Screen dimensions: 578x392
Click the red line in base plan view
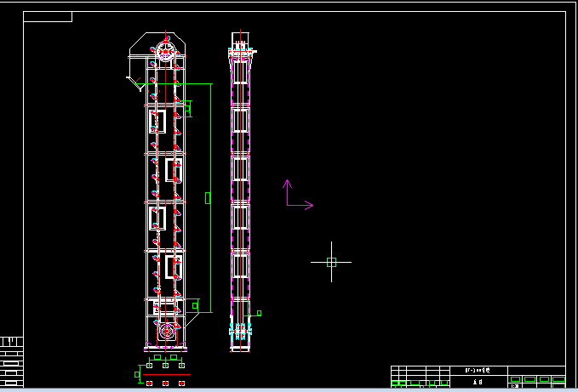[x=165, y=374]
